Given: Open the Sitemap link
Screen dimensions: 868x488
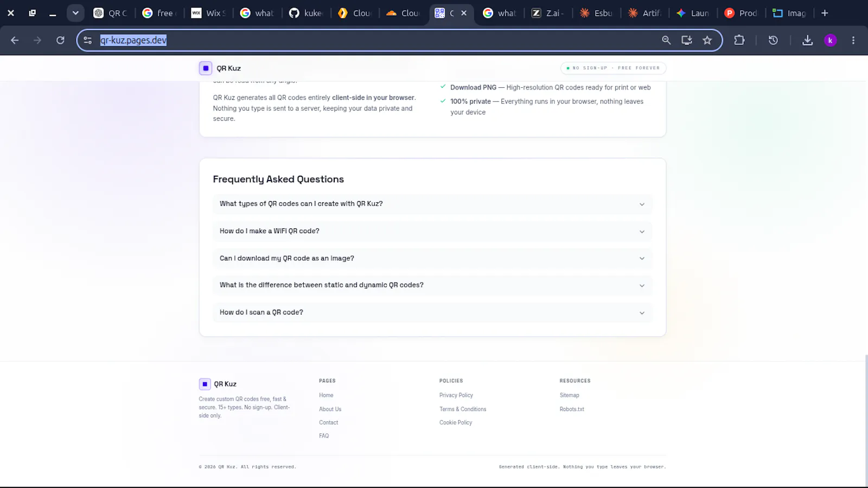Looking at the screenshot, I should (x=569, y=395).
